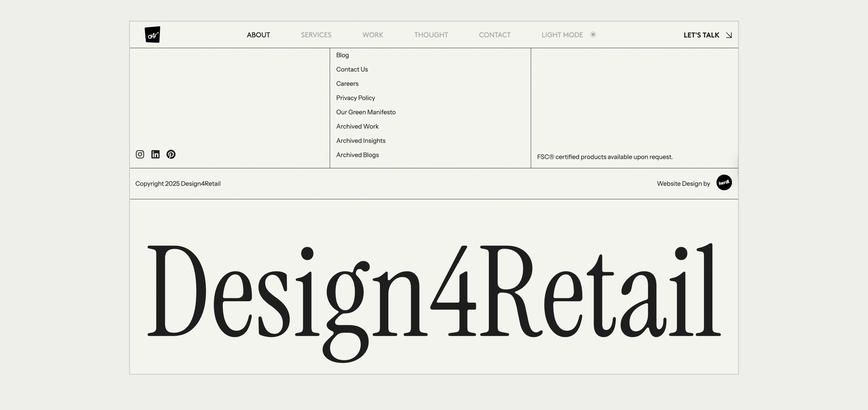Screen dimensions: 868x410
Task: Toggle Light Mode in the header
Action: pos(562,35)
